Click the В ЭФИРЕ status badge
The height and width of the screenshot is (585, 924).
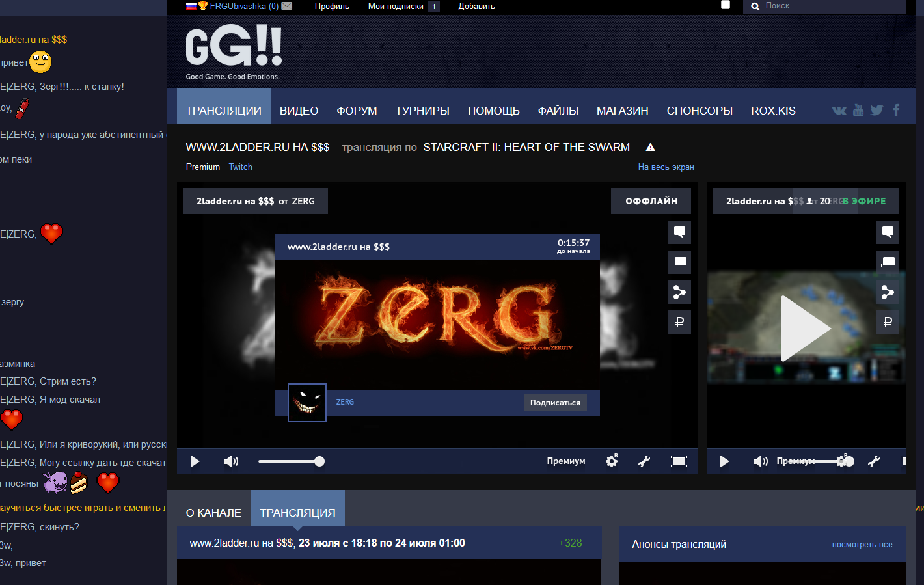tap(864, 201)
